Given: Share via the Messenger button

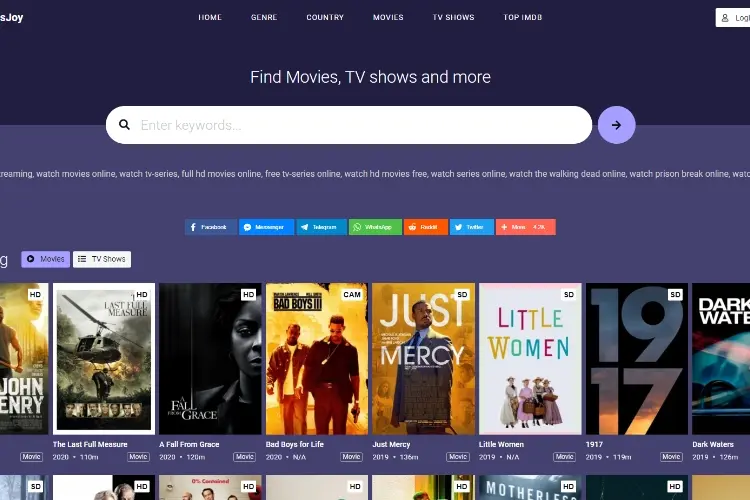Looking at the screenshot, I should pos(266,227).
